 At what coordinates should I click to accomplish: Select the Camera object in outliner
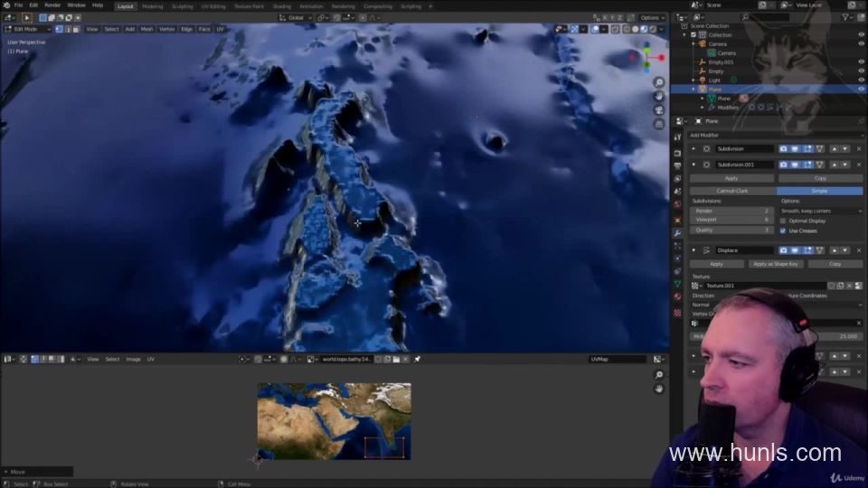717,43
